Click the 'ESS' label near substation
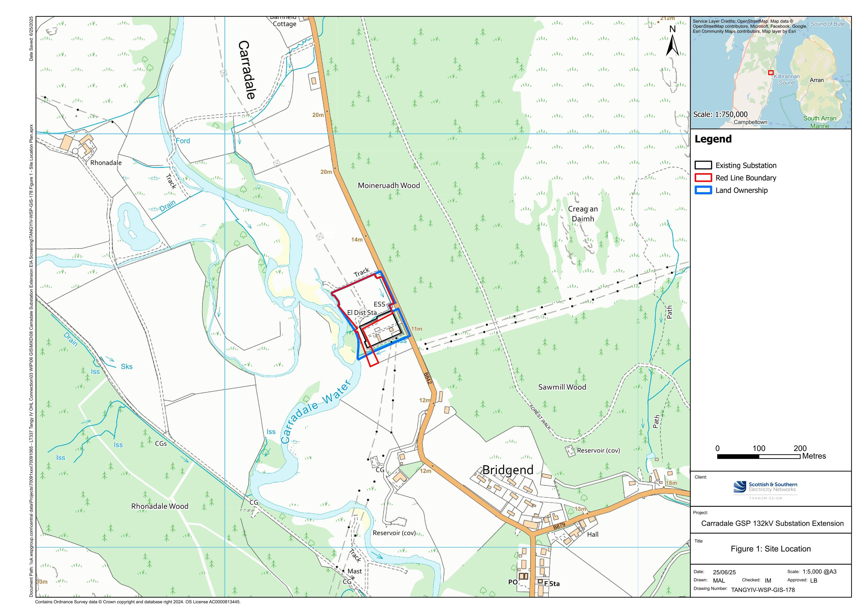 click(379, 304)
